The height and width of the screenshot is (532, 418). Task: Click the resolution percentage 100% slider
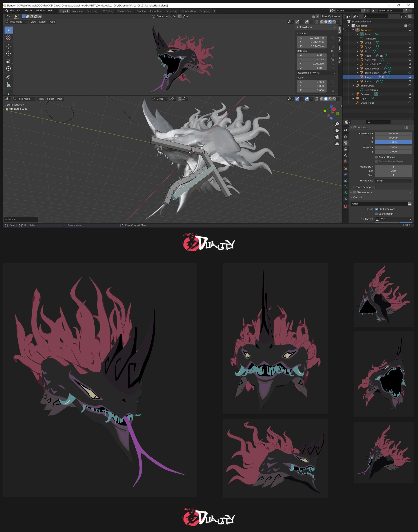coord(393,142)
